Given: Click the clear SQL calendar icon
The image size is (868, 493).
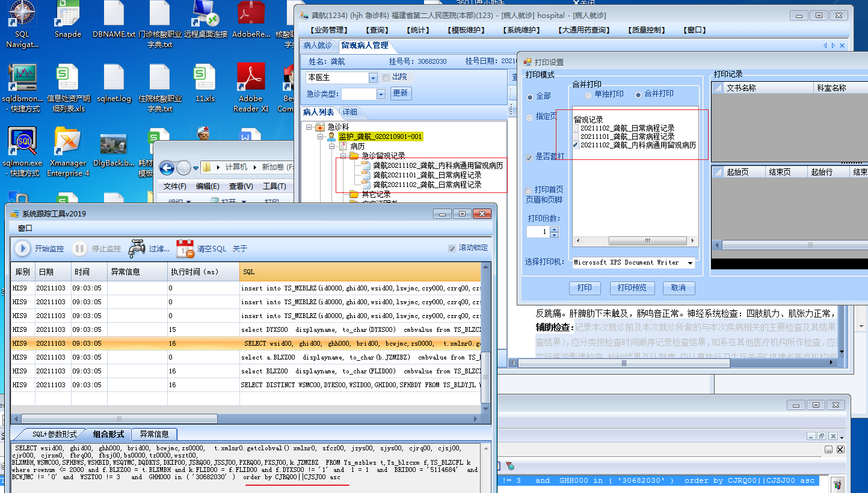Looking at the screenshot, I should pyautogui.click(x=185, y=248).
